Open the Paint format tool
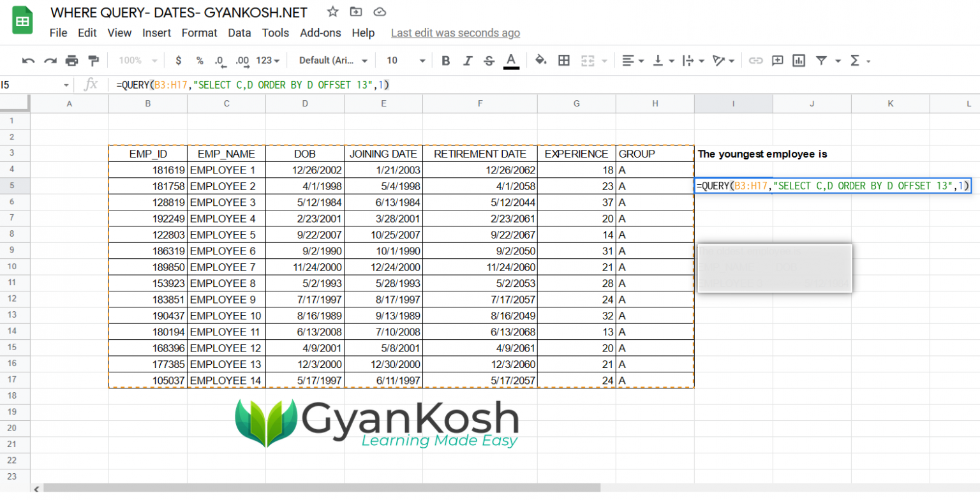Screen dimensions: 980x500 point(92,60)
